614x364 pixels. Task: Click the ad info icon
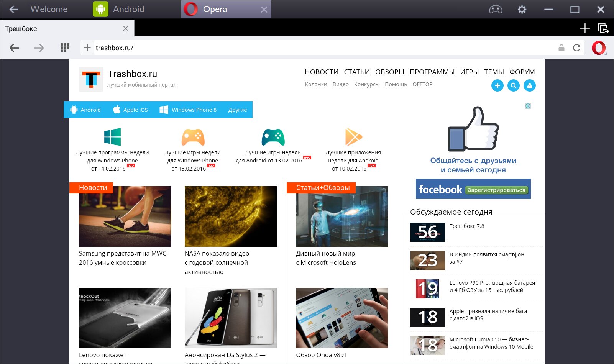528,106
